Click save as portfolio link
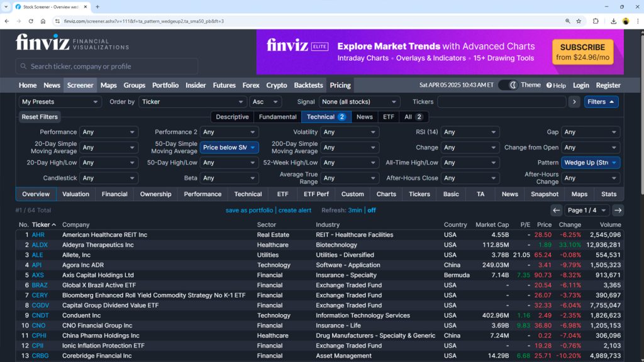Image resolution: width=644 pixels, height=362 pixels. pos(249,210)
